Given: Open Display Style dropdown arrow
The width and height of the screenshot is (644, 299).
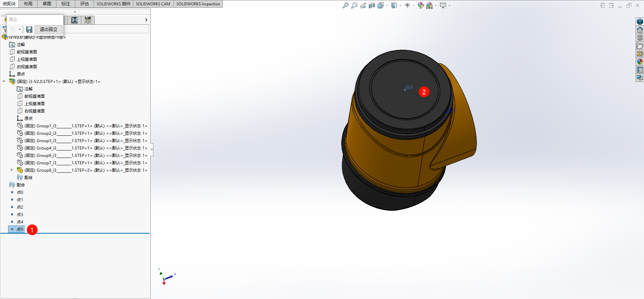Looking at the screenshot, I should [x=400, y=5].
